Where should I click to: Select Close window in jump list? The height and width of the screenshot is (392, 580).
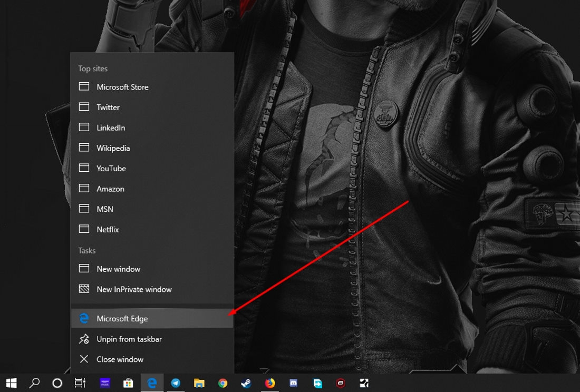point(152,359)
